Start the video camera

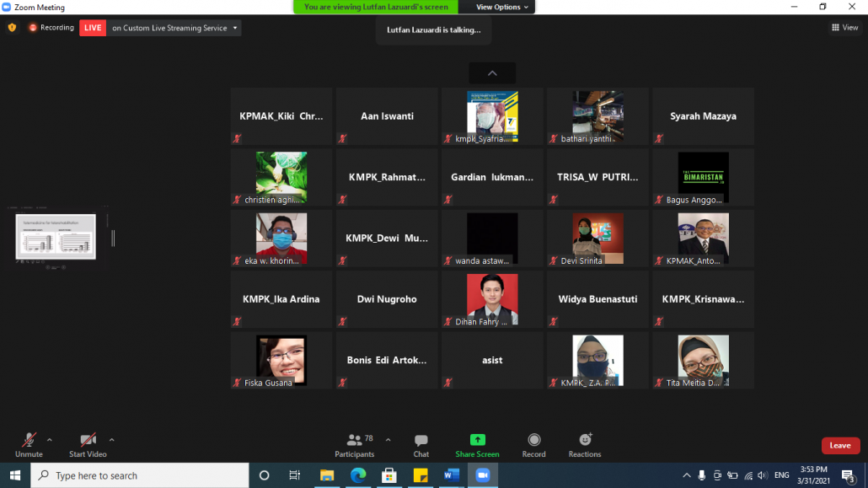[x=88, y=444]
